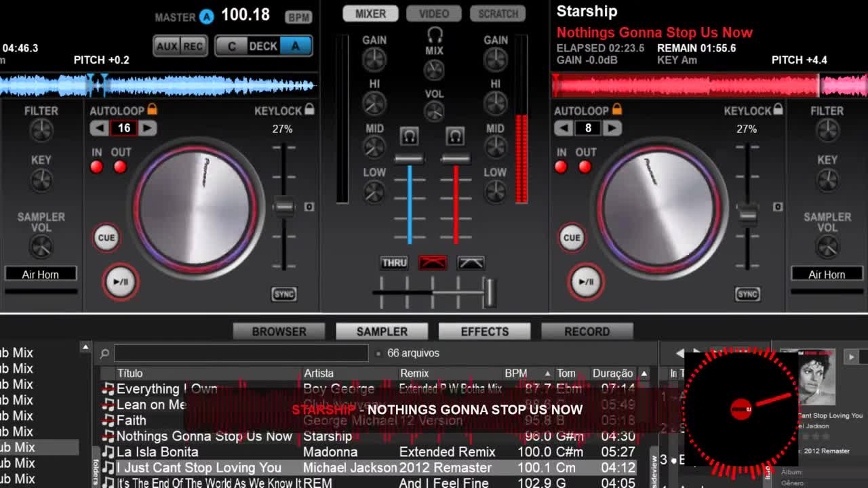
Task: Toggle the BPM display button
Action: (298, 18)
